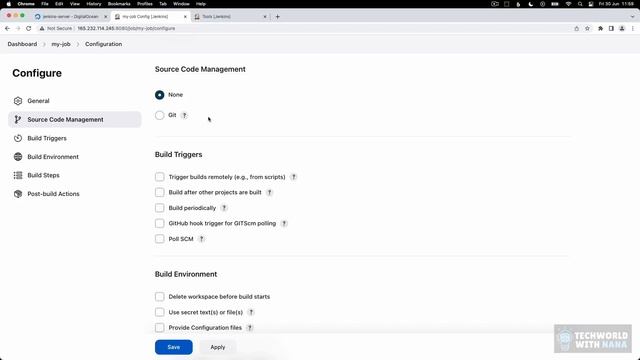The width and height of the screenshot is (640, 360).
Task: Go to Dashboard breadcrumb link
Action: (22, 44)
